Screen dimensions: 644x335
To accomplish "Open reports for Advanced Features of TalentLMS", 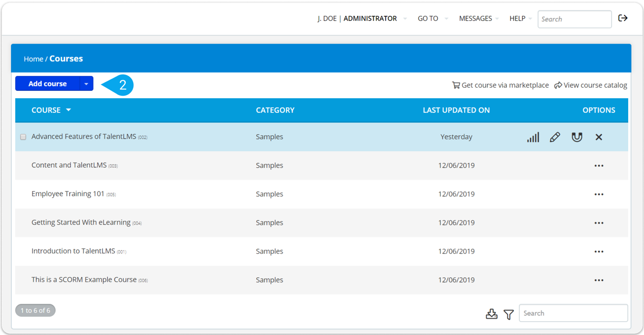I will pos(533,137).
